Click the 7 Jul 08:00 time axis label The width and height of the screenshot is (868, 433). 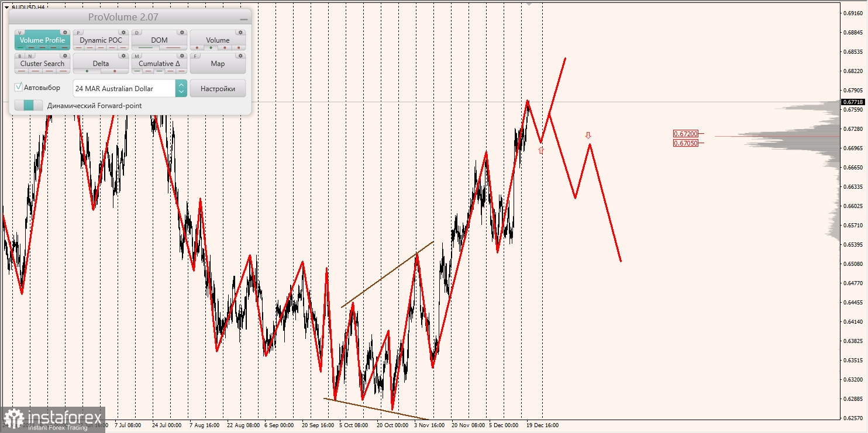pos(128,425)
